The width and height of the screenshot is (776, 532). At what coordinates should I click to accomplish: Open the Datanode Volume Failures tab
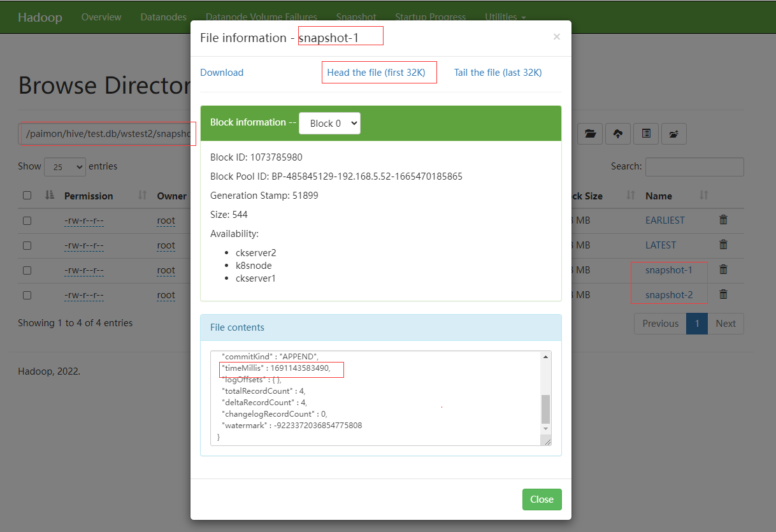(x=261, y=17)
